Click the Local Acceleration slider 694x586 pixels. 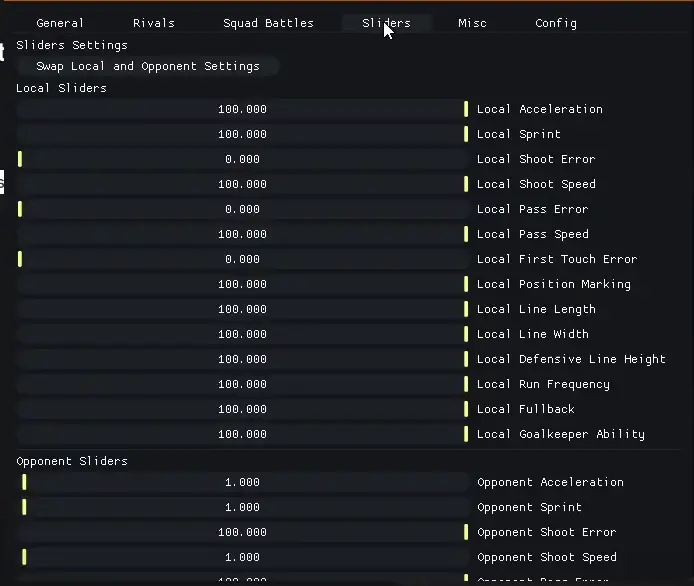tap(243, 109)
